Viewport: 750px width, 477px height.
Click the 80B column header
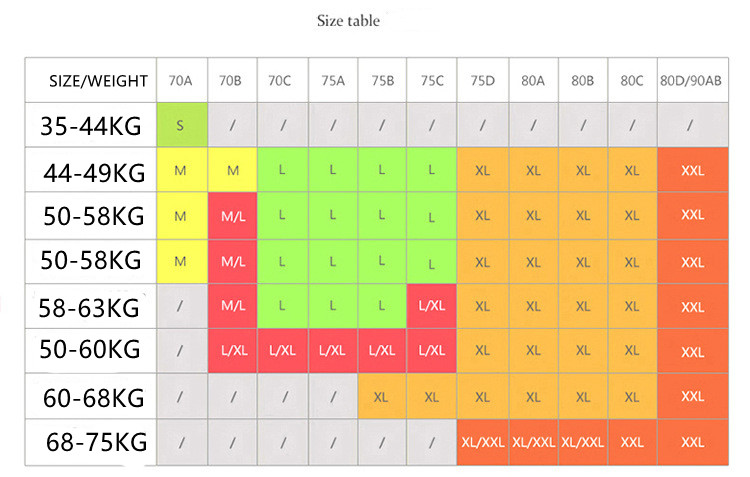pyautogui.click(x=583, y=81)
